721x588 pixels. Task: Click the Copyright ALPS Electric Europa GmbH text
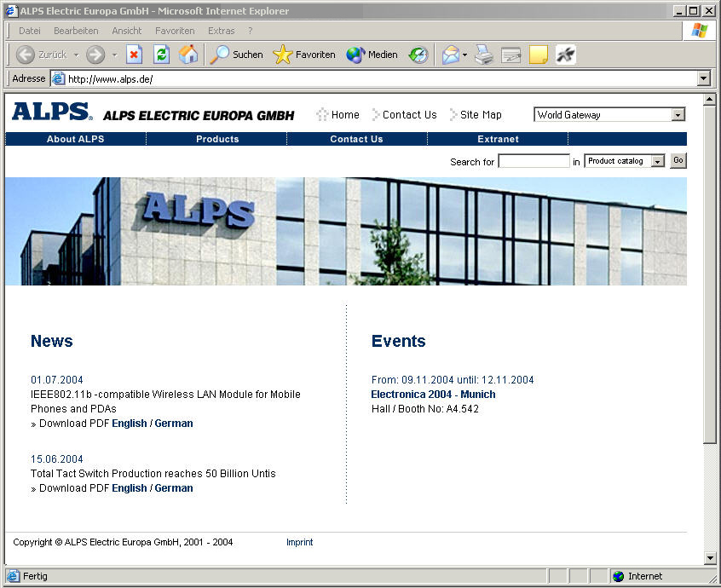point(123,543)
